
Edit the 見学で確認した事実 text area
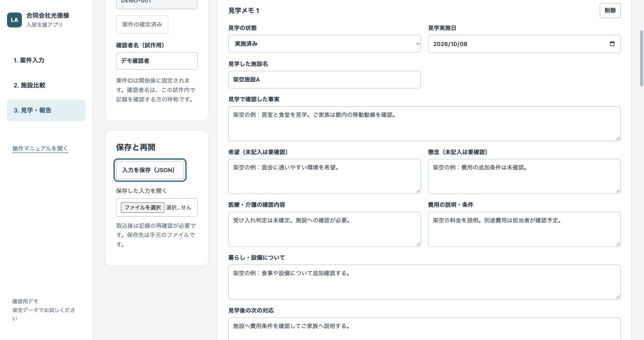[425, 124]
